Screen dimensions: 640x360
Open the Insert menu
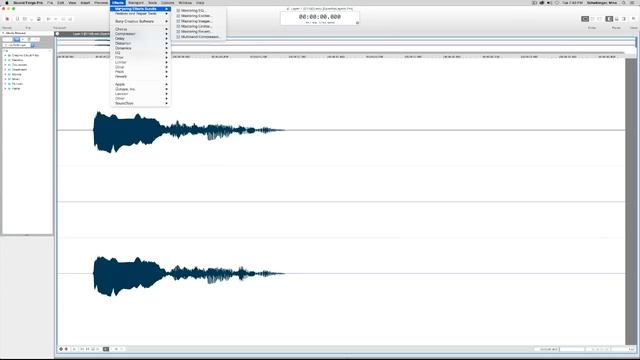[85, 3]
